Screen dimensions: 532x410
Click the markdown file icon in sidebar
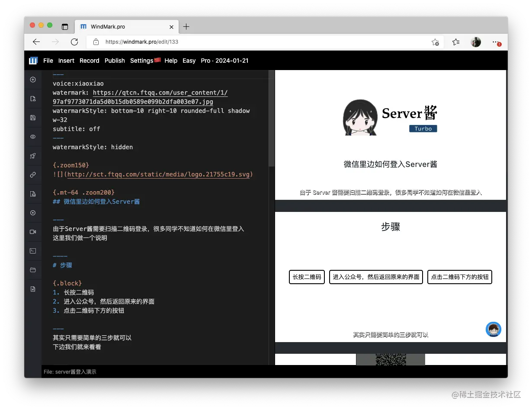pyautogui.click(x=33, y=289)
